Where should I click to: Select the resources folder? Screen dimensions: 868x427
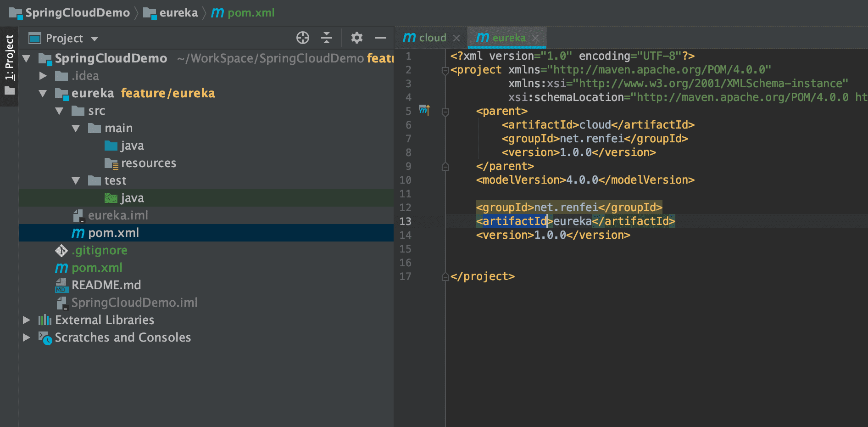point(206,163)
